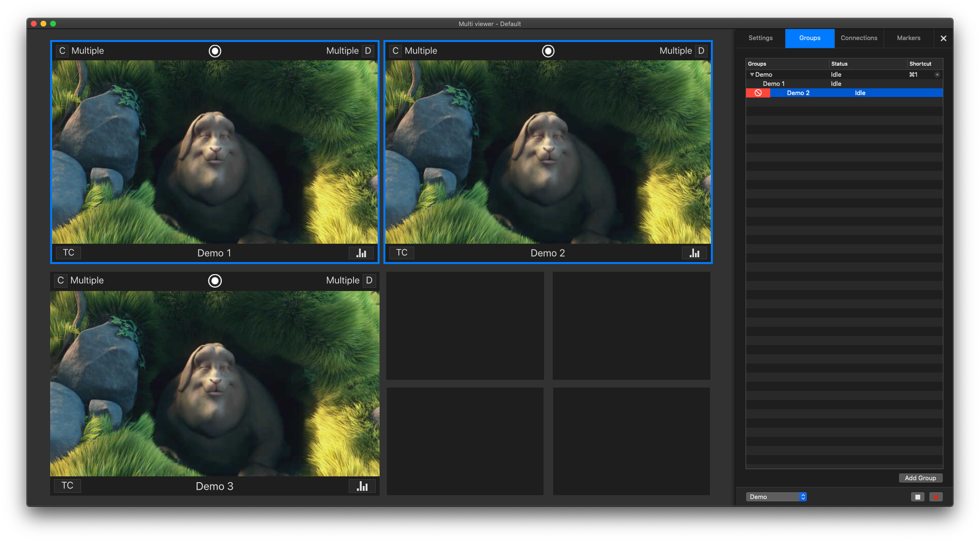Click the Demo 3 video thumbnail
Viewport: 980px width, 542px height.
[x=215, y=384]
